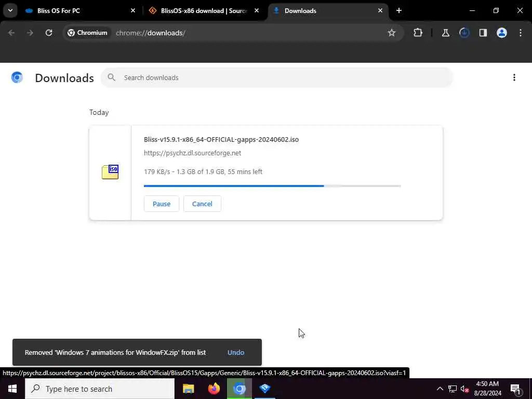Cancel the Bliss ISO download
Screen dimensions: 532x399
click(202, 204)
